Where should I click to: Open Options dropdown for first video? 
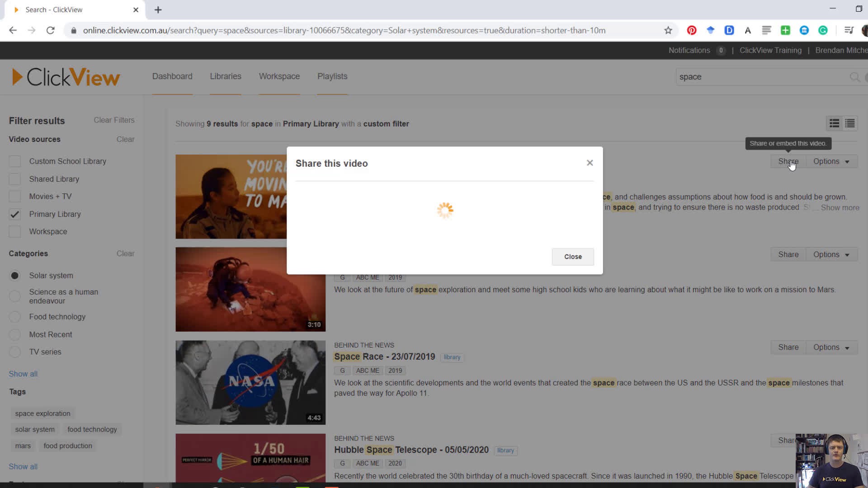(x=831, y=161)
